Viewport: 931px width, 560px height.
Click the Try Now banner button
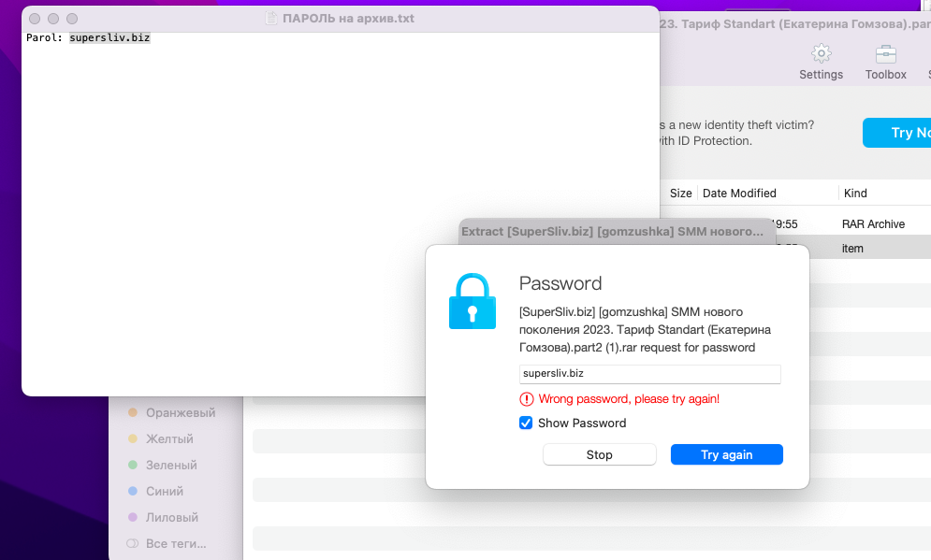pos(896,133)
